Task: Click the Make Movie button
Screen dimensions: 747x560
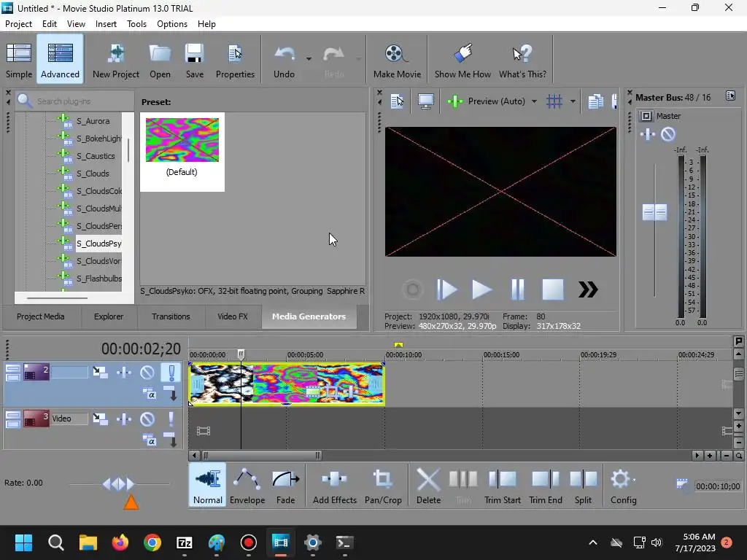Action: point(397,60)
